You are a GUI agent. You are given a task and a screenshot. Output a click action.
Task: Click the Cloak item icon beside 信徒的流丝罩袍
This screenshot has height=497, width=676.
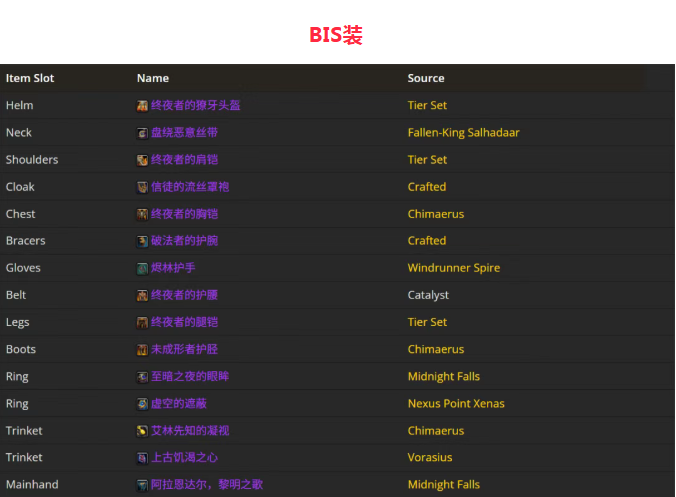point(142,187)
